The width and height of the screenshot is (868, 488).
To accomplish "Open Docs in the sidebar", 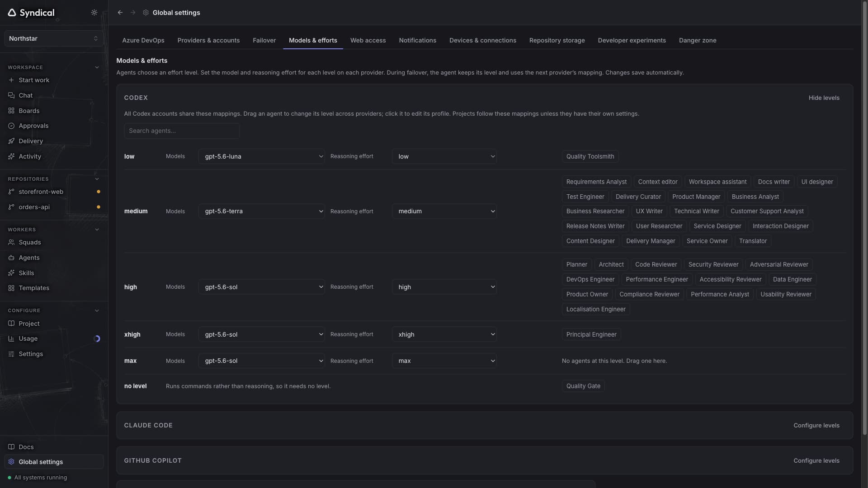I will click(x=54, y=447).
